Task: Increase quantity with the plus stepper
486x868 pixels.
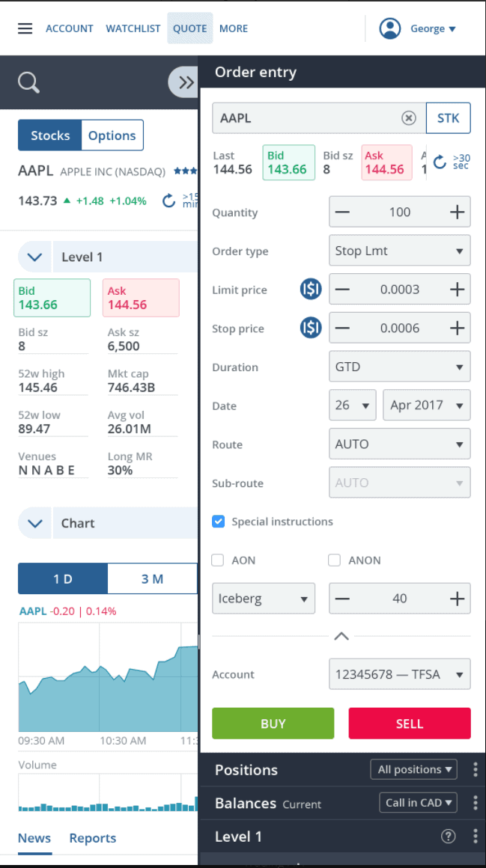Action: (456, 212)
